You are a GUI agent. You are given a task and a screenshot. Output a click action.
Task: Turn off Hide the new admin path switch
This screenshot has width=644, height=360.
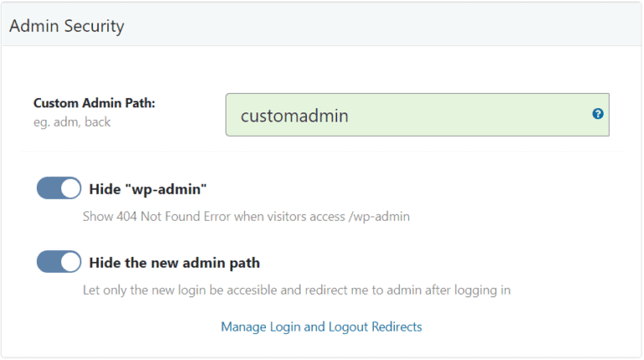click(59, 263)
